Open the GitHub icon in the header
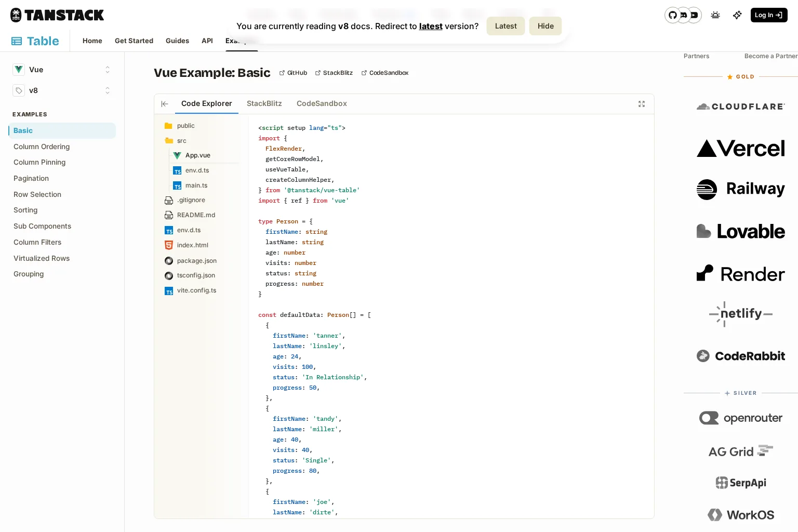 [673, 15]
